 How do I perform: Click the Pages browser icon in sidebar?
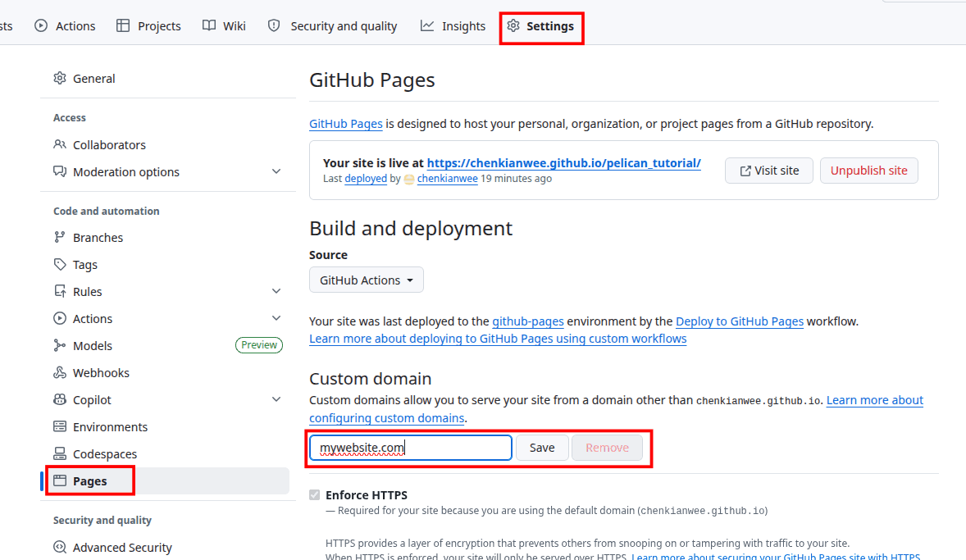click(60, 481)
